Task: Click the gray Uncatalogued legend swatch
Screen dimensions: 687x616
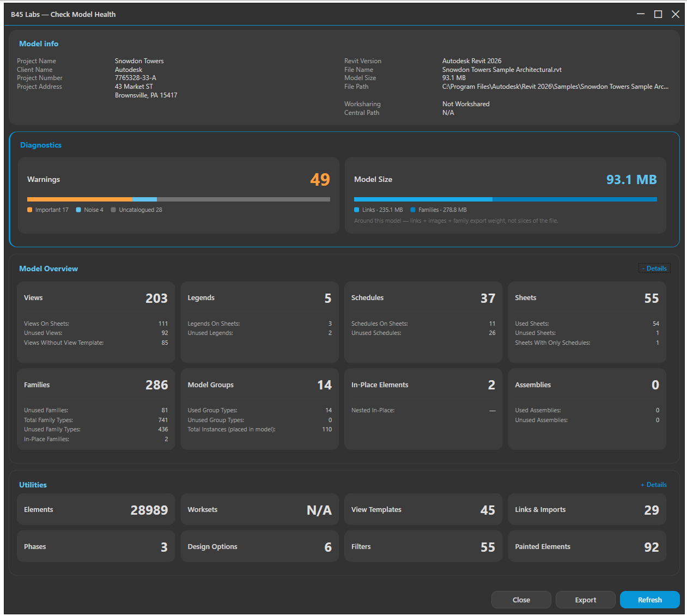Action: coord(113,210)
